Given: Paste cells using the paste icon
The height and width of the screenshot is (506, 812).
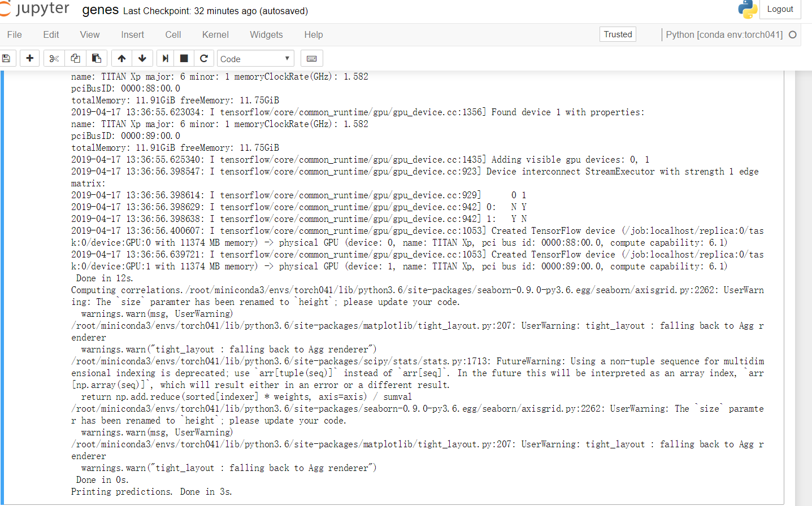Looking at the screenshot, I should (97, 58).
